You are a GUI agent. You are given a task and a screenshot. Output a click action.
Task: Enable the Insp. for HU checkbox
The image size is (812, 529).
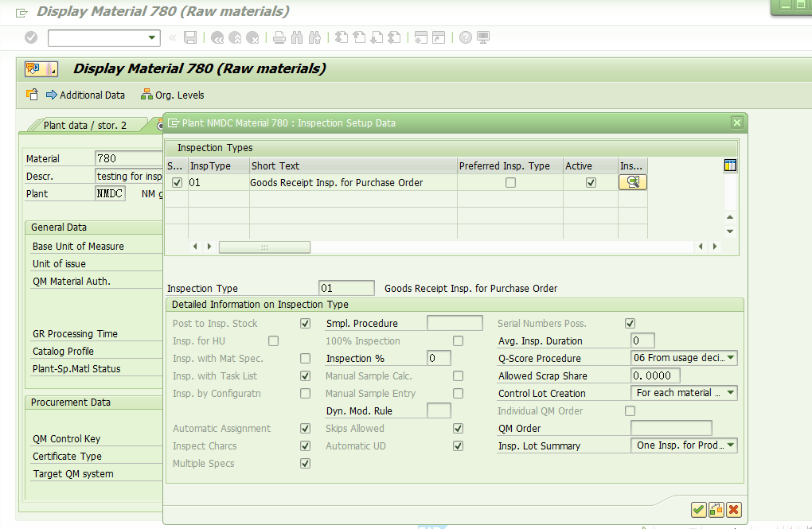point(273,340)
